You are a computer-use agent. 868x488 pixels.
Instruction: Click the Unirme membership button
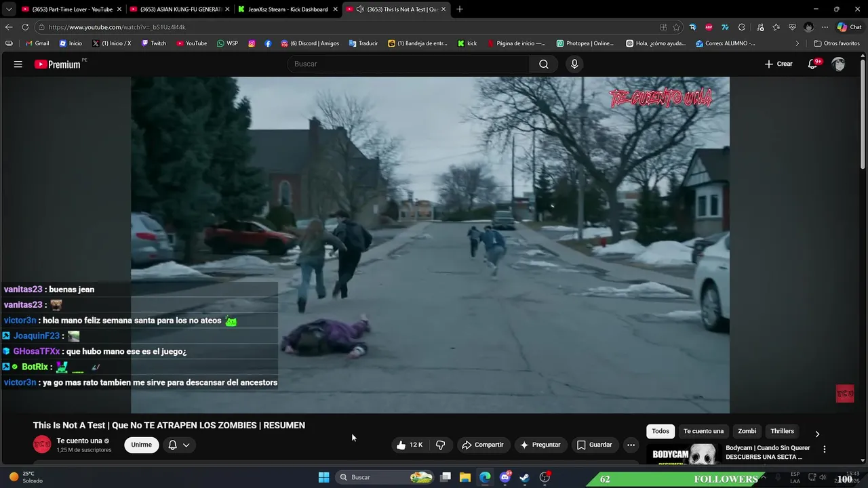tap(141, 445)
